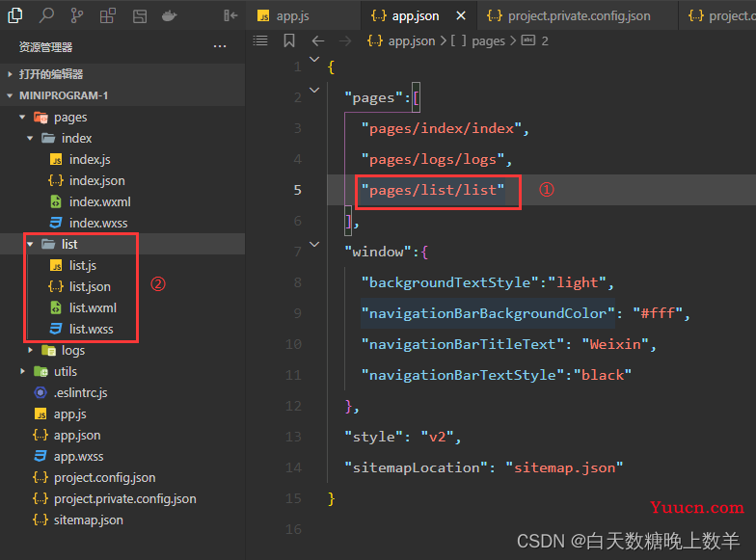Click "navigationBarBackgroundColor" key on line 9
756x560 pixels.
point(488,314)
